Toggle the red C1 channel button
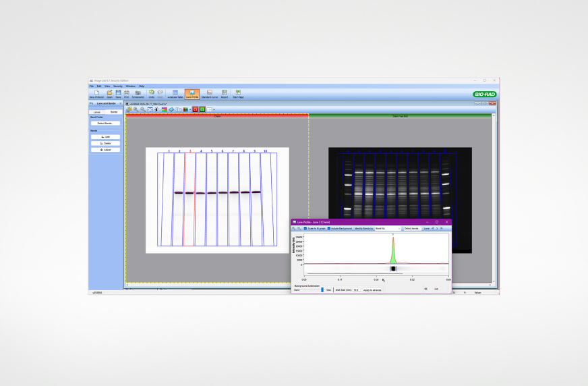 coord(195,109)
